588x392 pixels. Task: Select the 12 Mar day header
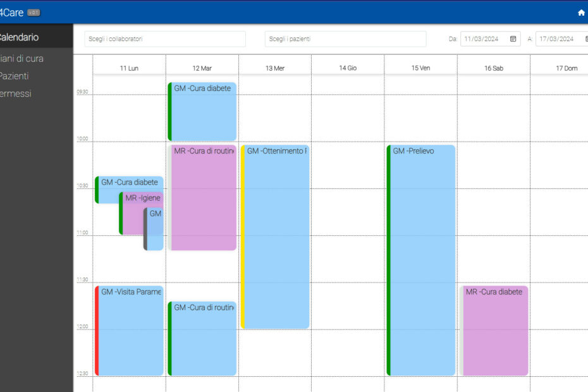tap(202, 68)
